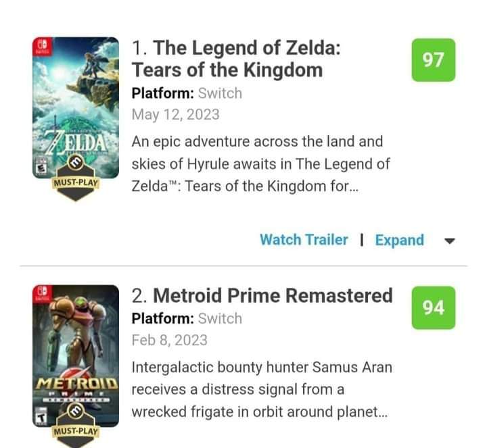This screenshot has width=487, height=448.
Task: Click the Metroid Samus Aran description text
Action: point(262,389)
